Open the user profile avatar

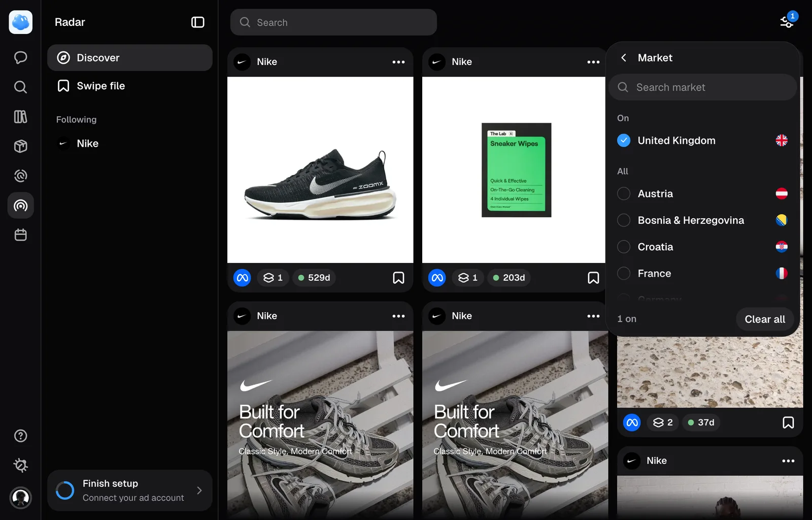[x=20, y=498]
